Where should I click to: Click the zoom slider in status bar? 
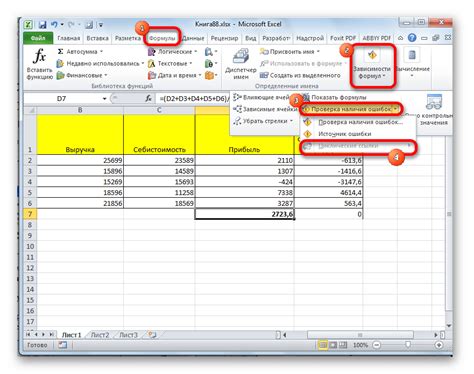point(408,345)
